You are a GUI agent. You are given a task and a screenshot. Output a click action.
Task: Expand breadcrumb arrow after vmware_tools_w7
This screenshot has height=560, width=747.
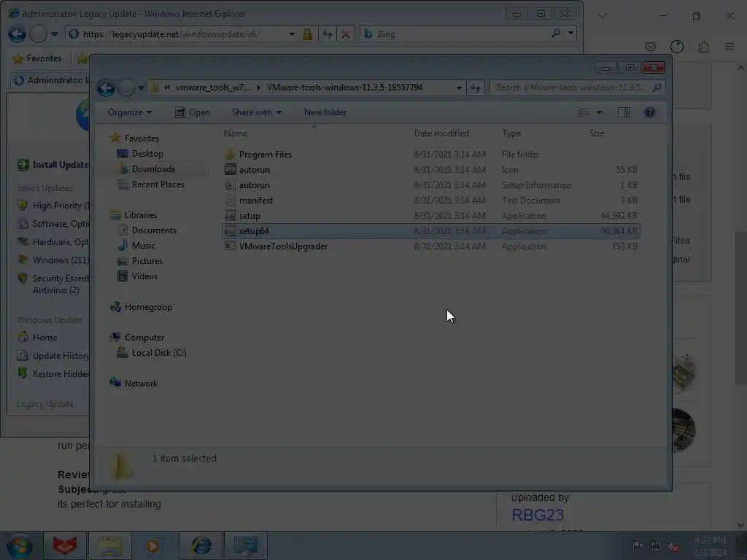tap(259, 87)
